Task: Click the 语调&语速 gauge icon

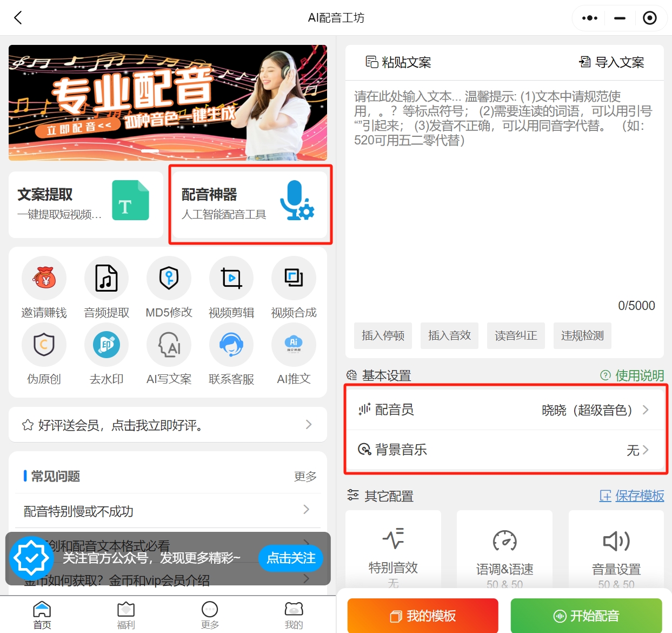Action: click(x=505, y=540)
